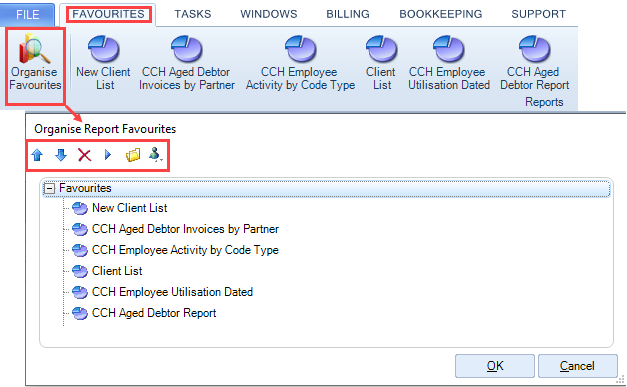
Task: Click the blue right-pointing triangle toolbar icon
Action: (x=108, y=155)
